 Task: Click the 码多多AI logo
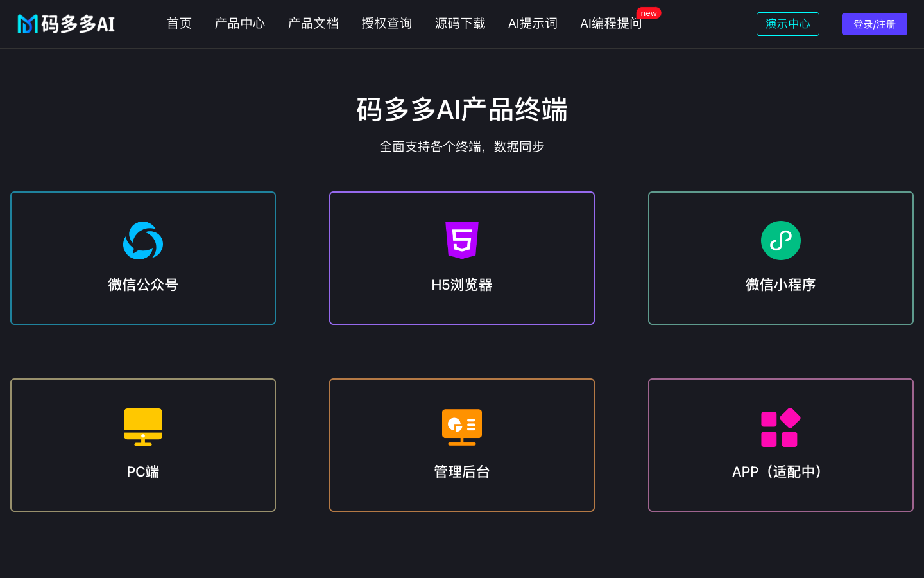point(66,24)
